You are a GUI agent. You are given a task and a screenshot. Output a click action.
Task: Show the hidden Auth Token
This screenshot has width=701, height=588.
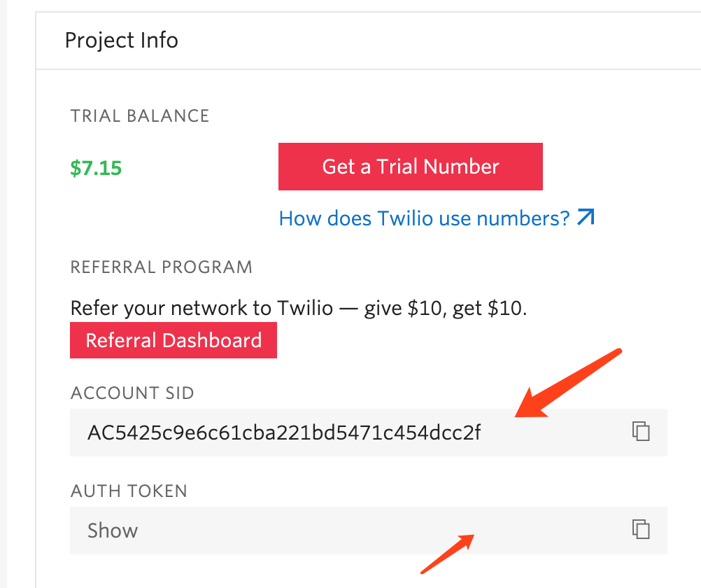(x=113, y=531)
